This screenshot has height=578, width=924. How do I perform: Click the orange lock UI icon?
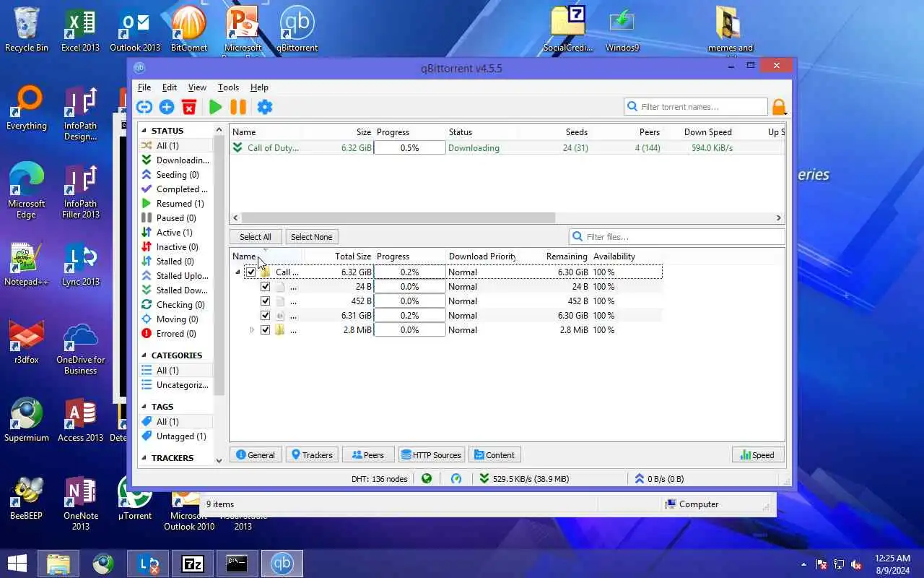coord(778,107)
